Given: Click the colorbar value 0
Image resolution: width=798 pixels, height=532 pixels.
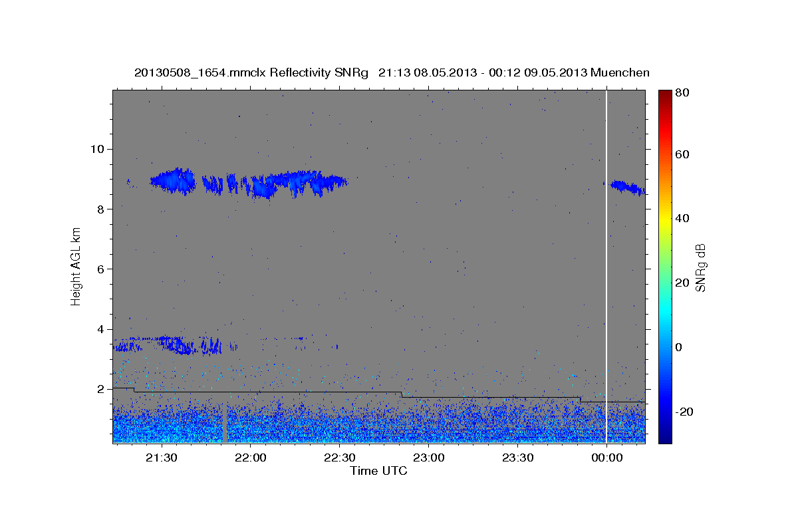Looking at the screenshot, I should [x=679, y=347].
